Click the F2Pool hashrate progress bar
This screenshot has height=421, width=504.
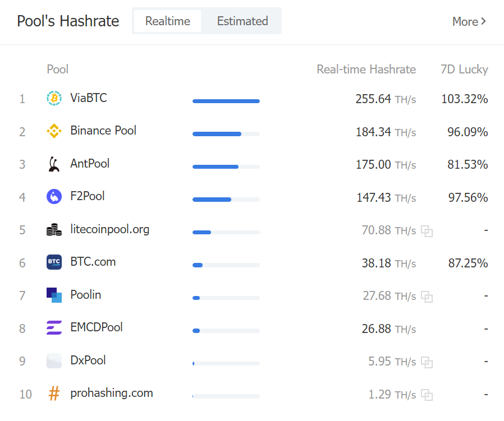point(226,200)
